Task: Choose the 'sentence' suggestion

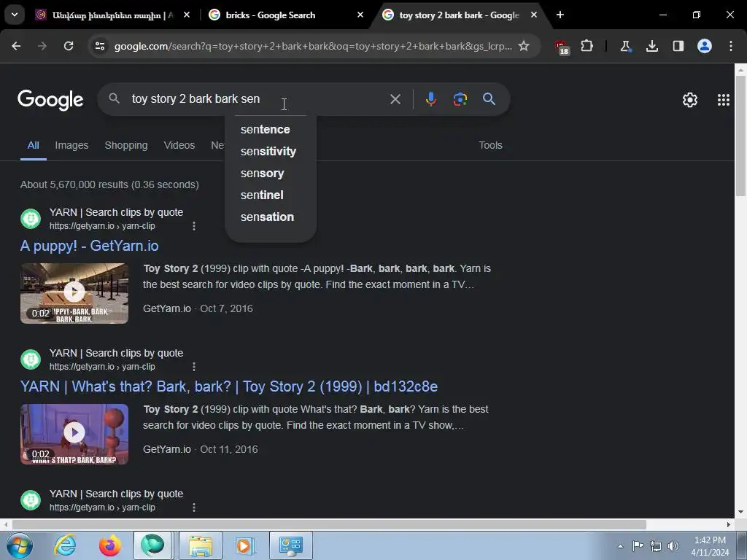Action: (x=270, y=130)
